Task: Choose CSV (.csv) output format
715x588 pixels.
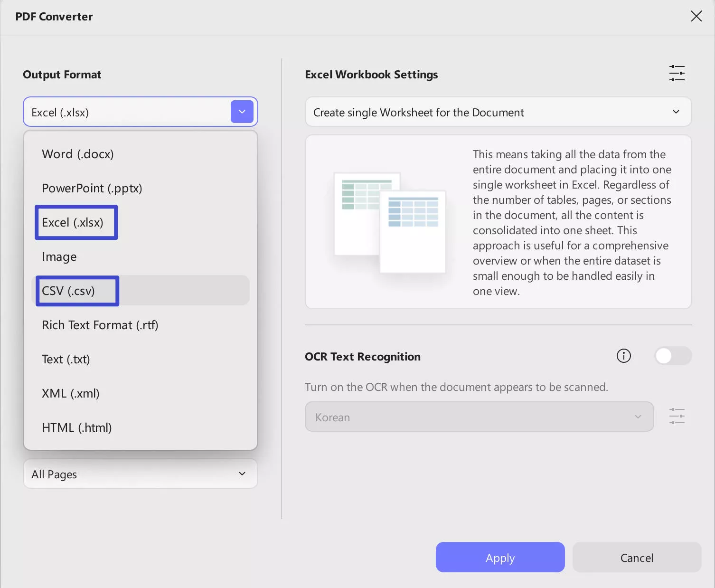Action: tap(68, 291)
